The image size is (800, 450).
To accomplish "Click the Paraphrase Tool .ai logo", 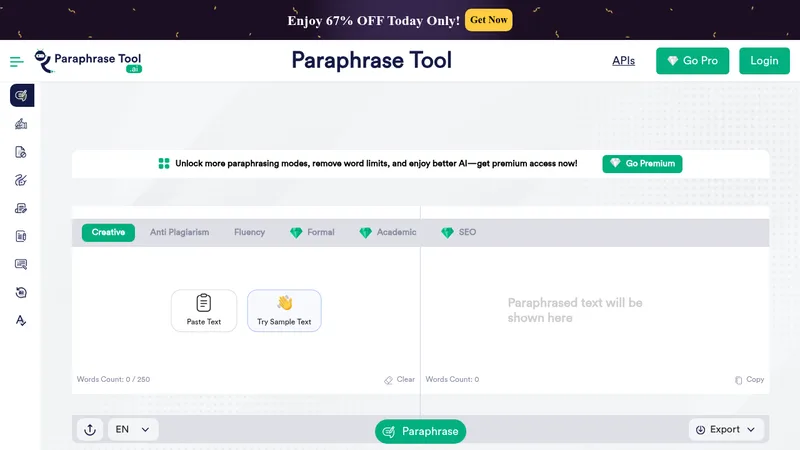I will [88, 61].
